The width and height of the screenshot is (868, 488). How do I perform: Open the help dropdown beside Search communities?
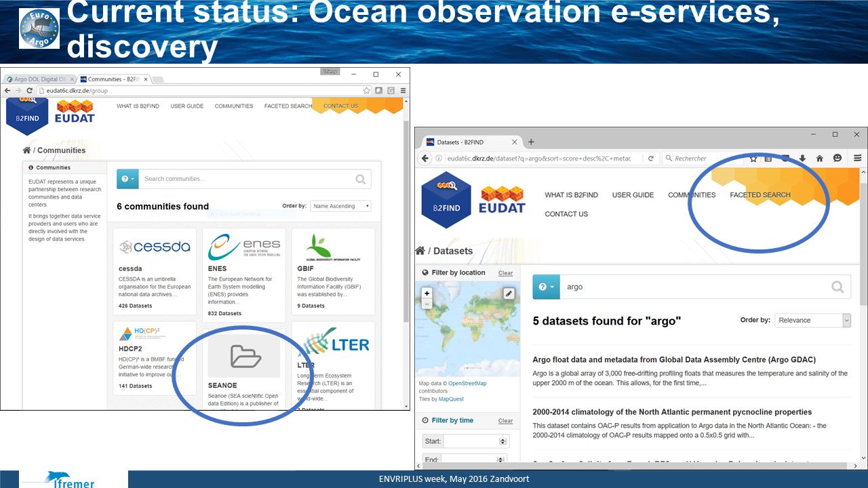click(127, 179)
